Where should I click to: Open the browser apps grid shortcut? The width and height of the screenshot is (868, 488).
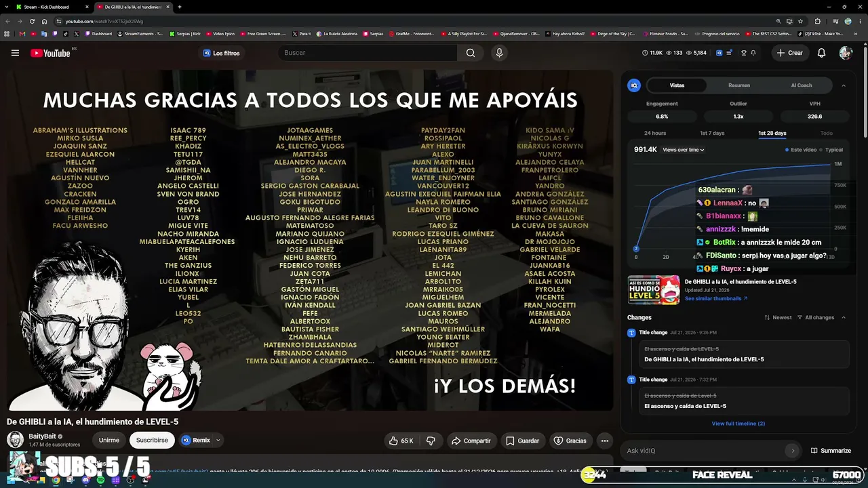coord(7,34)
